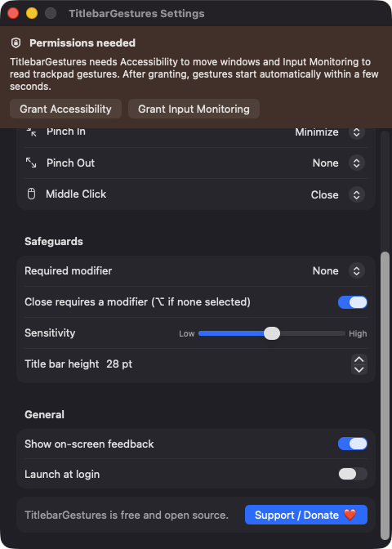Toggle Close requires a modifier switch

click(353, 302)
